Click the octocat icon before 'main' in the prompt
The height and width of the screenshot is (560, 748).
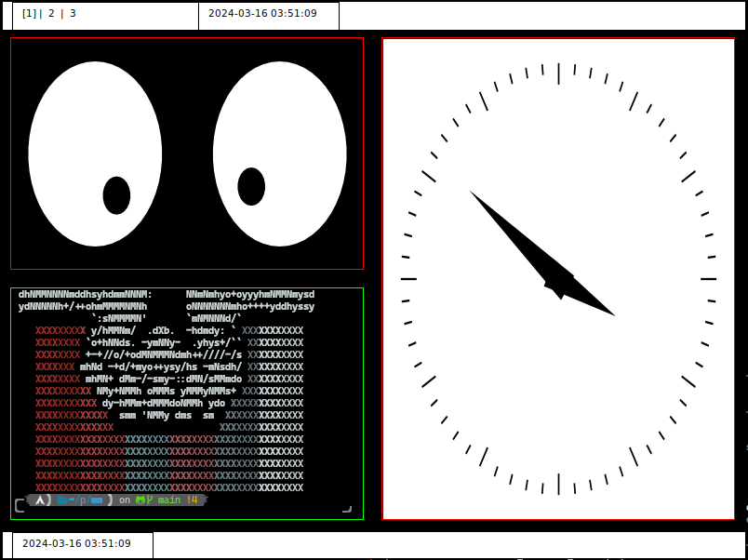pyautogui.click(x=140, y=500)
